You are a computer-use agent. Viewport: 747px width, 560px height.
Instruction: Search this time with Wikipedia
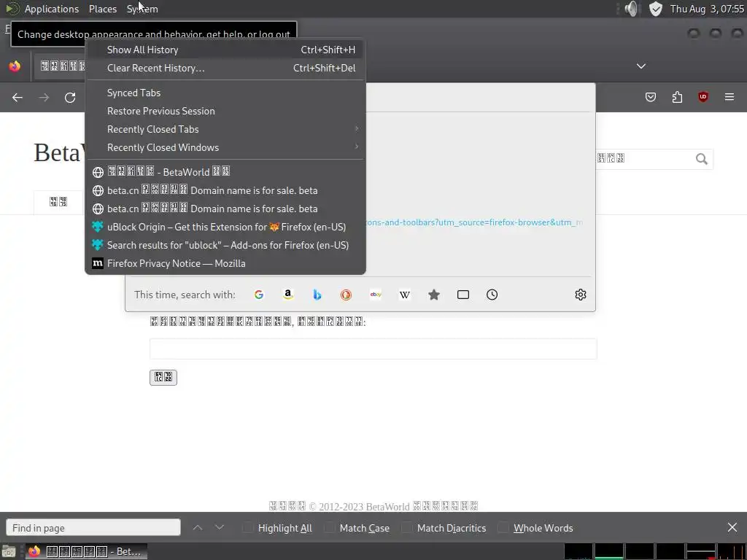point(404,295)
